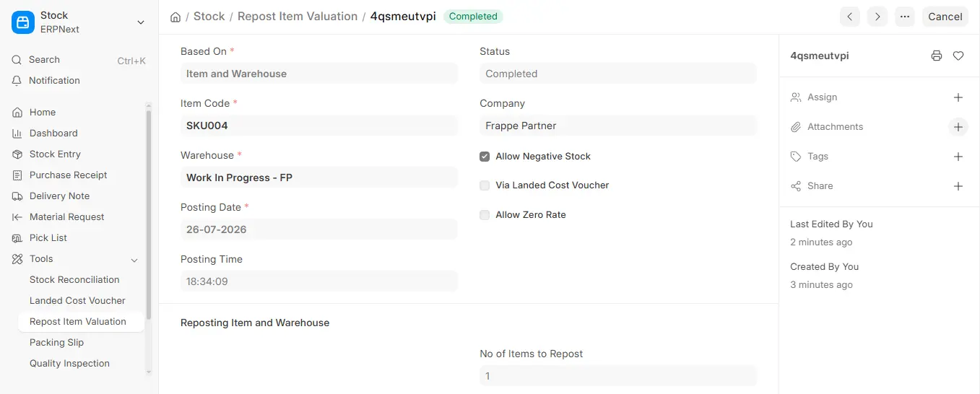
Task: Open Purchase Receipt in sidebar
Action: [68, 175]
